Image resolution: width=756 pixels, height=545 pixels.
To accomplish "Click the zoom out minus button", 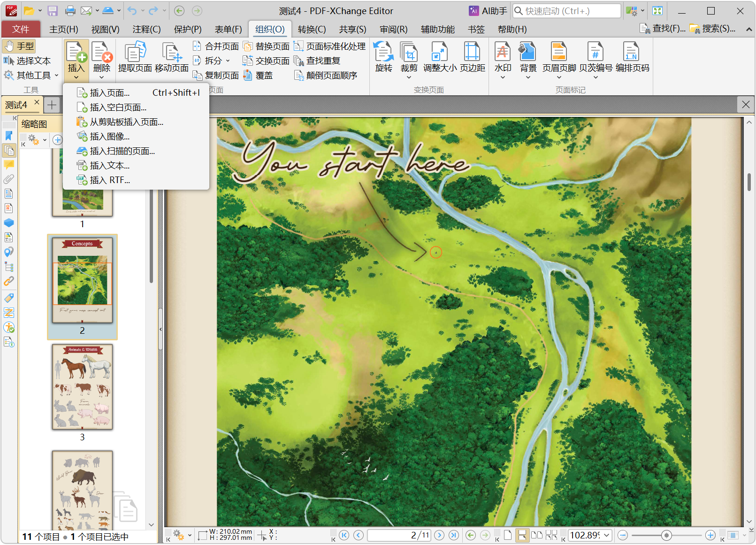I will pyautogui.click(x=623, y=536).
